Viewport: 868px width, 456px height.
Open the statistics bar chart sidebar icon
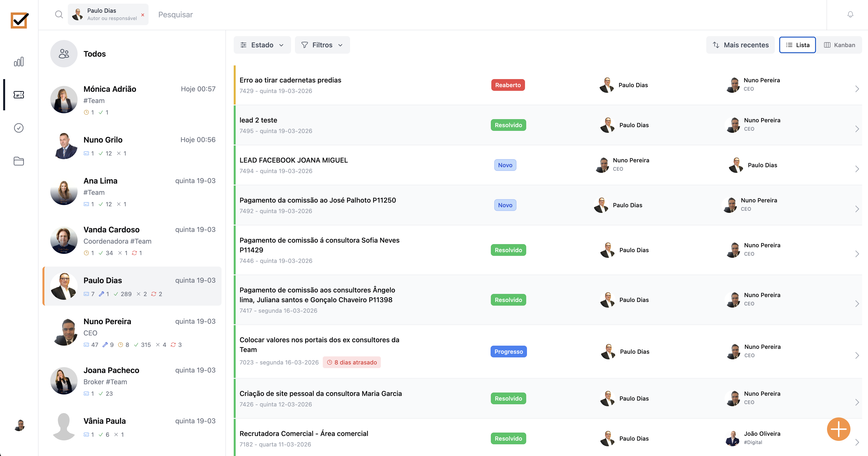[x=19, y=62]
